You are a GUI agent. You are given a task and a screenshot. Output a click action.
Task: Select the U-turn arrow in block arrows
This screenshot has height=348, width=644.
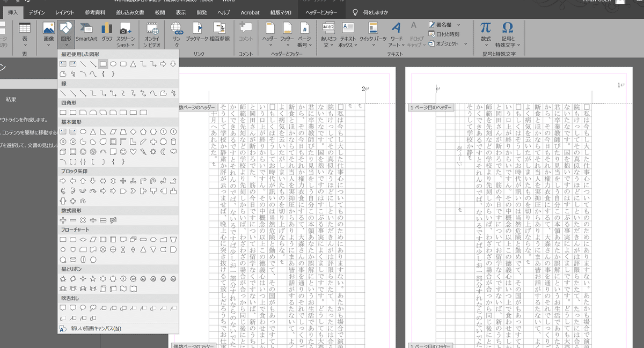point(153,181)
